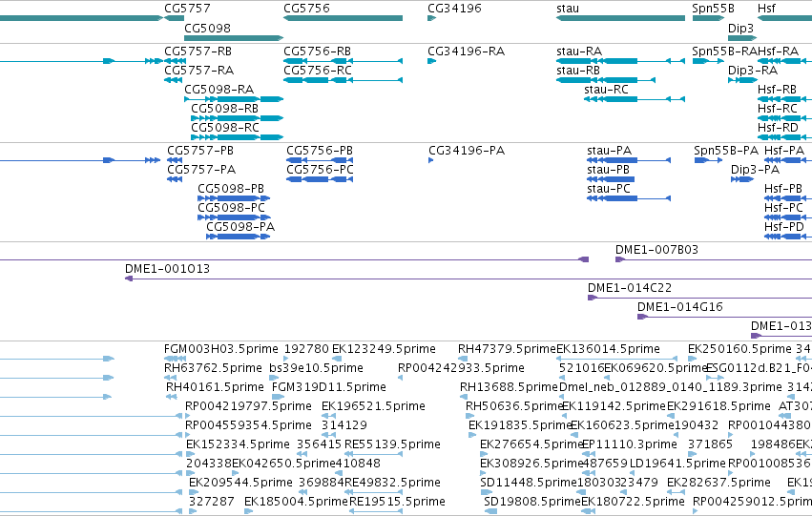
Task: Select transcript stau-RB
Action: coord(578,70)
